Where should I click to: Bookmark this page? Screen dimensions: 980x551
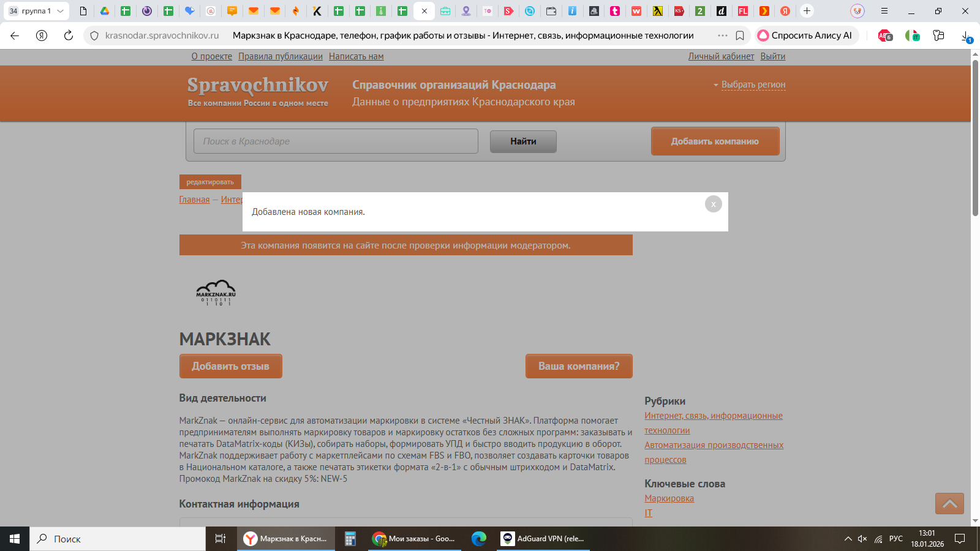[x=740, y=36]
